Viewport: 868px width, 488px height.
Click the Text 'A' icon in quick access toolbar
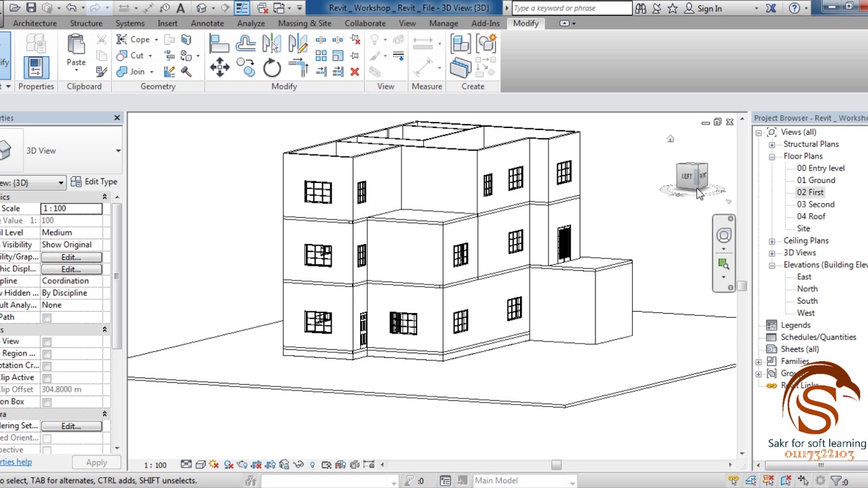[x=180, y=8]
